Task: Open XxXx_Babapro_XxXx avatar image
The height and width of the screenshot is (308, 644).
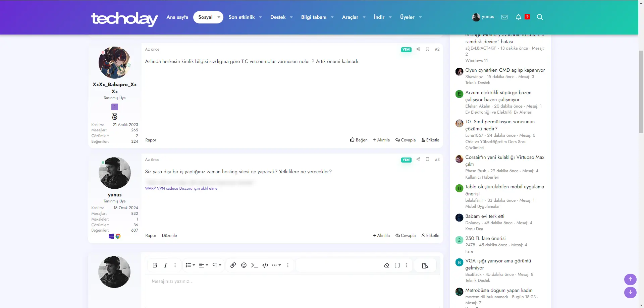Action: [x=115, y=63]
